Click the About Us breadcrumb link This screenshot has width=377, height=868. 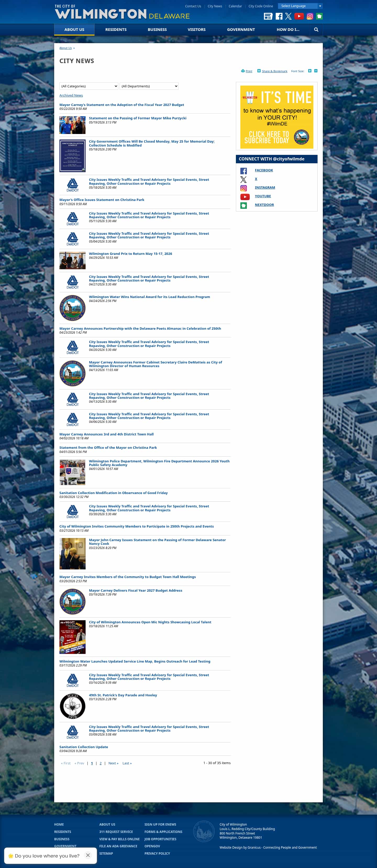[x=65, y=48]
